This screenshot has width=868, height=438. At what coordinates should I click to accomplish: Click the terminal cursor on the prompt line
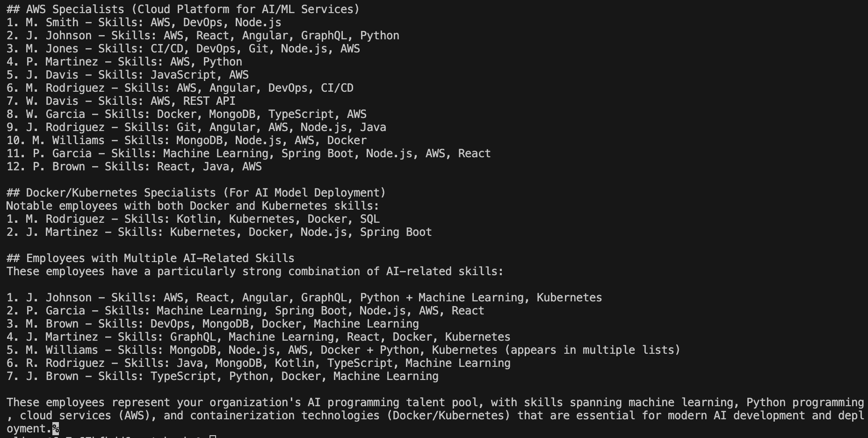[x=213, y=437]
